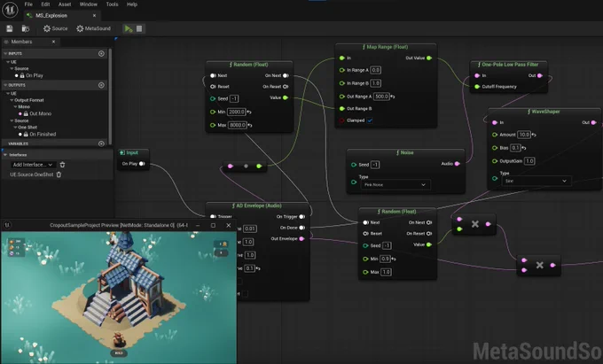Play the MetaSound with the green play icon
Image resolution: width=603 pixels, height=364 pixels.
coord(129,28)
